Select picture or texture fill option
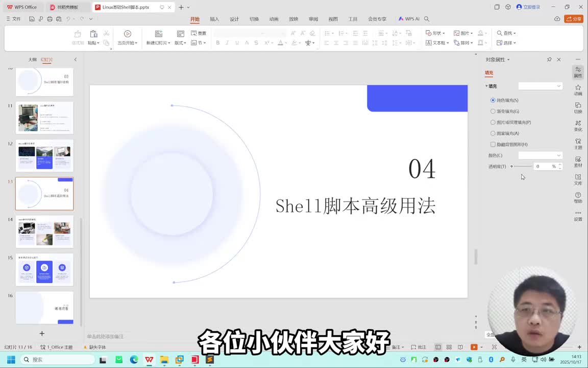The width and height of the screenshot is (588, 368). click(x=493, y=122)
